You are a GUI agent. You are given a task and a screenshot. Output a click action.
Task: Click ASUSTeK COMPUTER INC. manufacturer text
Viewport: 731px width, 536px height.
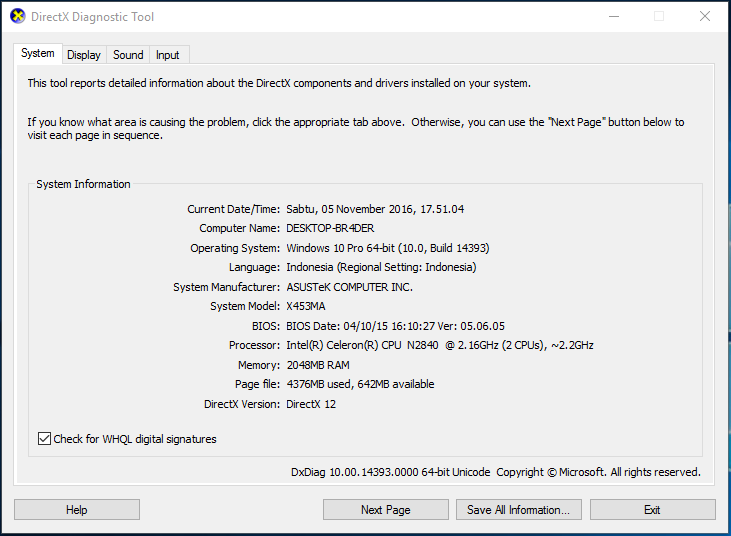coord(349,287)
